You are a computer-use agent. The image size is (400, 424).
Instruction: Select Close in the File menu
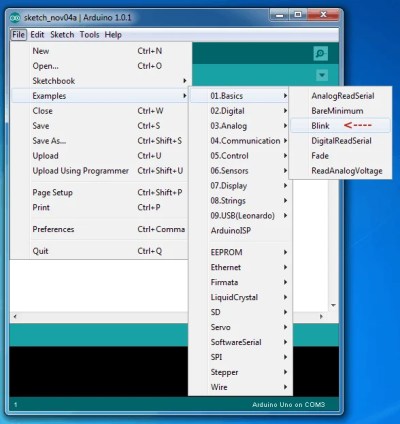[100, 111]
